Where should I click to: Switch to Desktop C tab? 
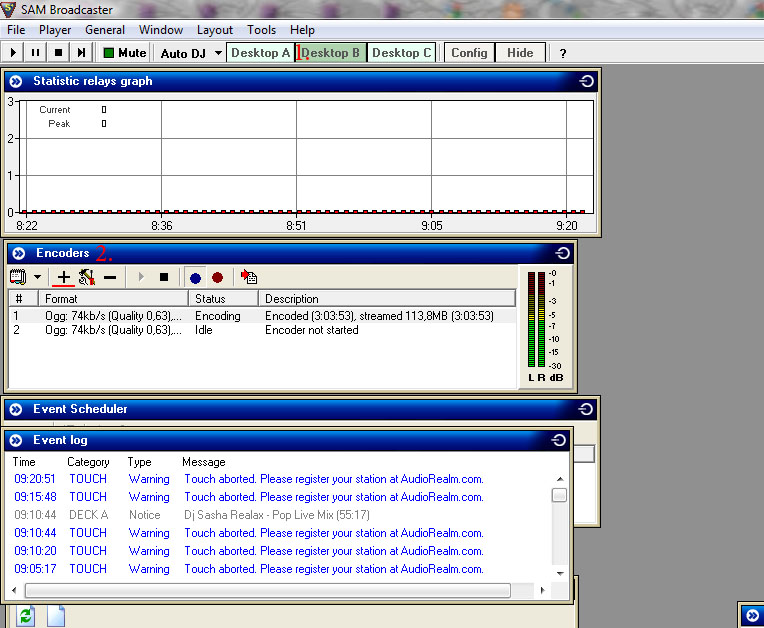402,52
